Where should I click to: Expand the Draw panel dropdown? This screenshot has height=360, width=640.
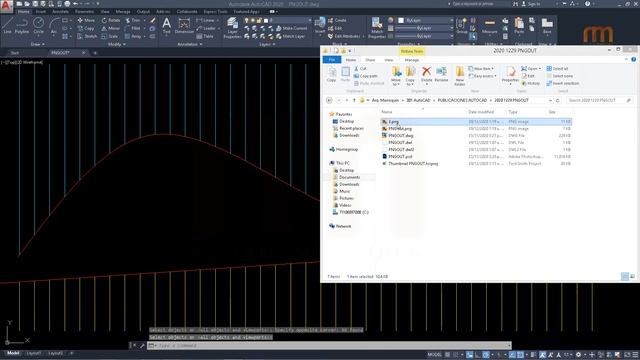click(38, 44)
